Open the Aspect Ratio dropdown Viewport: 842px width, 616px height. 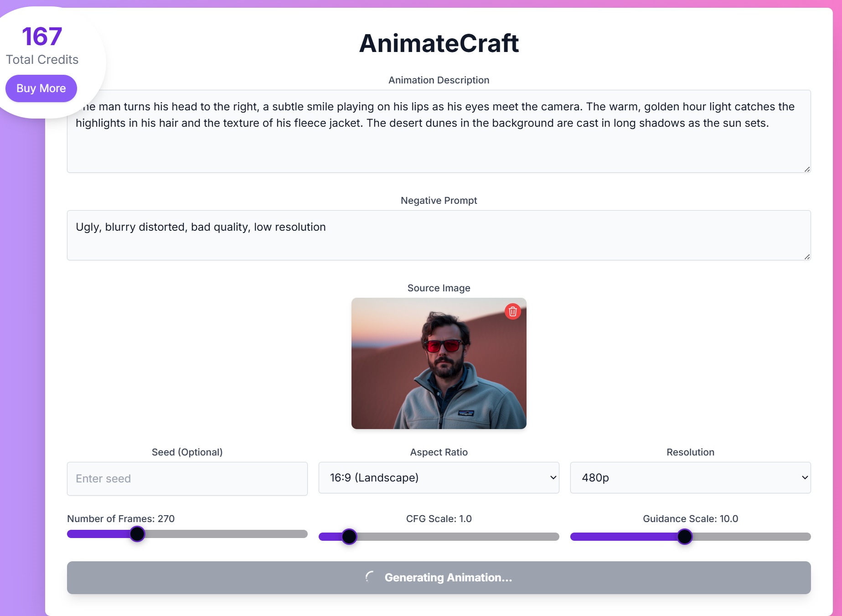pyautogui.click(x=439, y=478)
